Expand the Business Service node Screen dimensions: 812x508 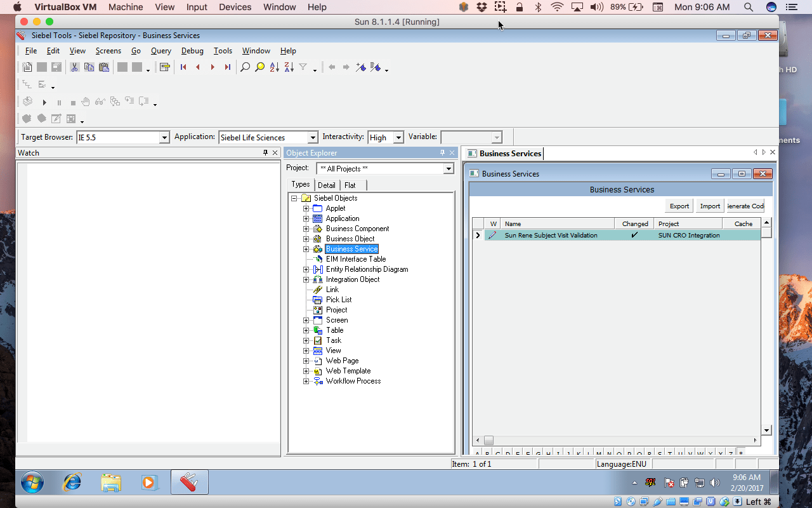tap(306, 249)
